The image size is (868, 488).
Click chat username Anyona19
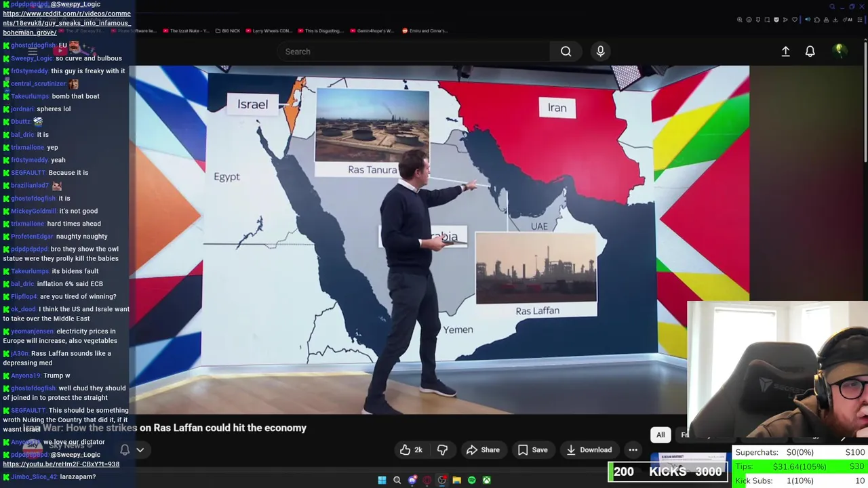(26, 375)
